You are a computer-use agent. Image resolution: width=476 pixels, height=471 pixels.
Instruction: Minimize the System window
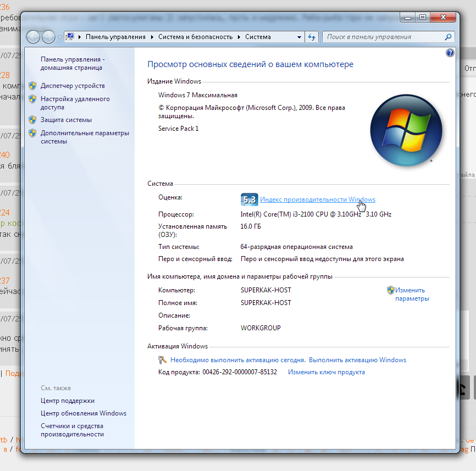[x=408, y=18]
